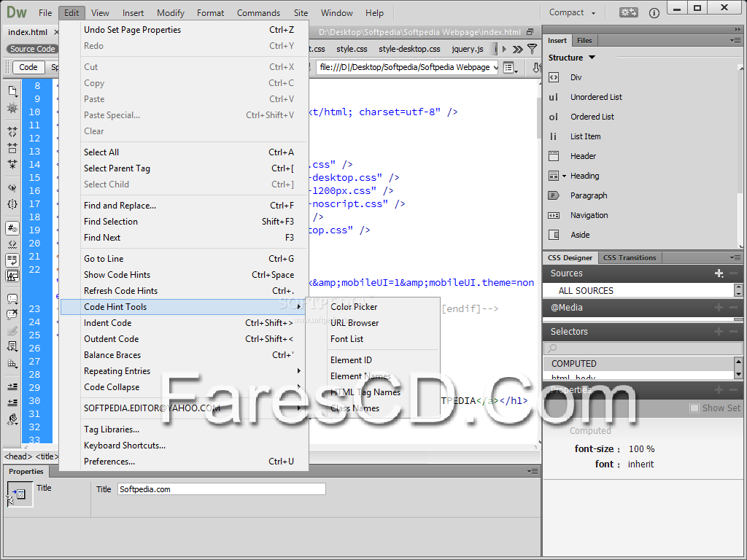This screenshot has height=560, width=747.
Task: Toggle Highlight Invalid Code button
Action: (x=12, y=245)
